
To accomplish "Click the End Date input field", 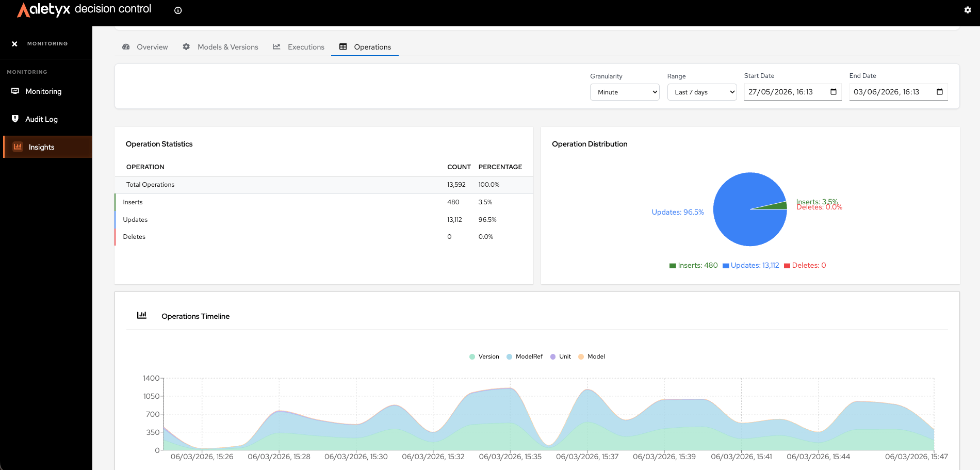I will (x=899, y=92).
